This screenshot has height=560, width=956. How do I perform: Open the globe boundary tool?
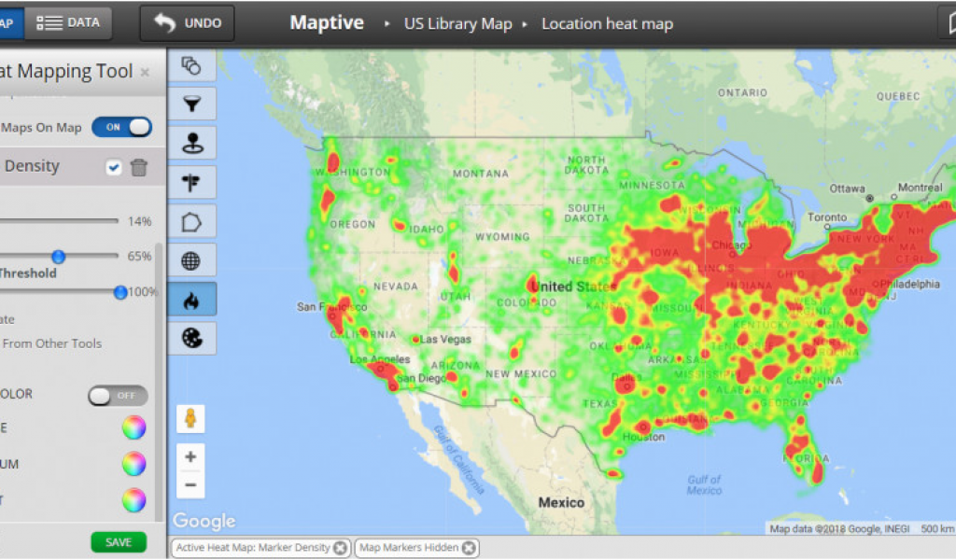tap(191, 260)
